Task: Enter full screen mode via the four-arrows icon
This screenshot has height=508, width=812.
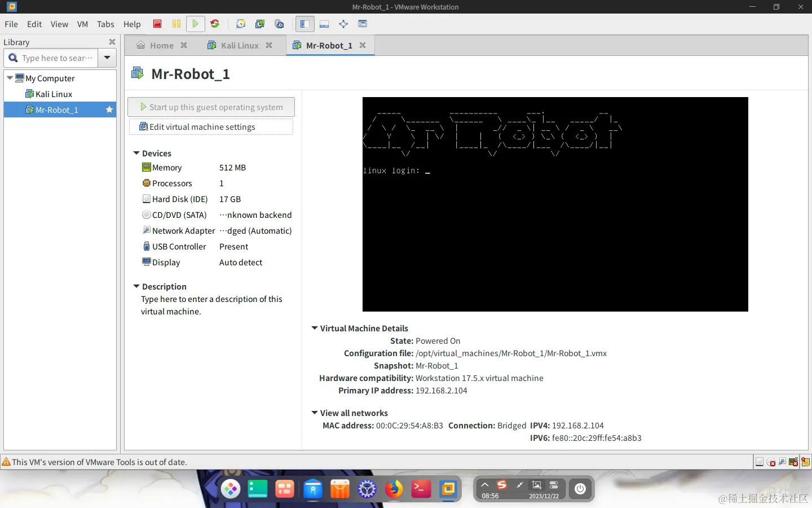Action: click(x=343, y=24)
